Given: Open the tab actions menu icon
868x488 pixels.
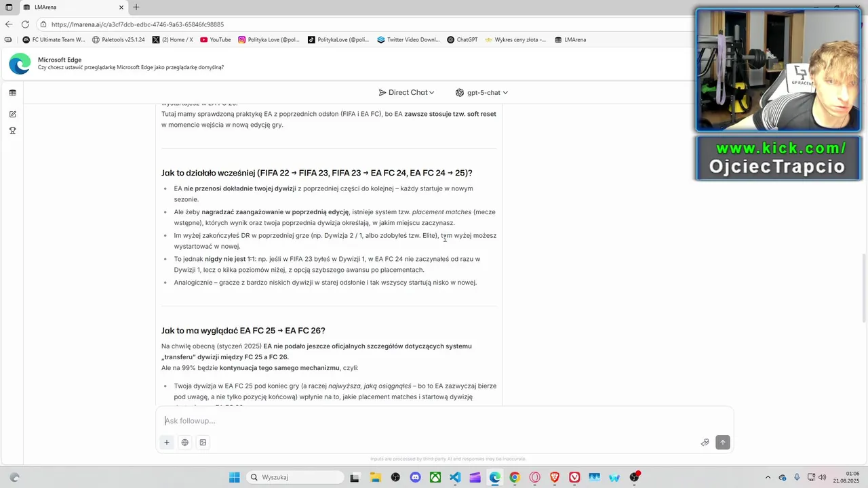Looking at the screenshot, I should coord(9,7).
